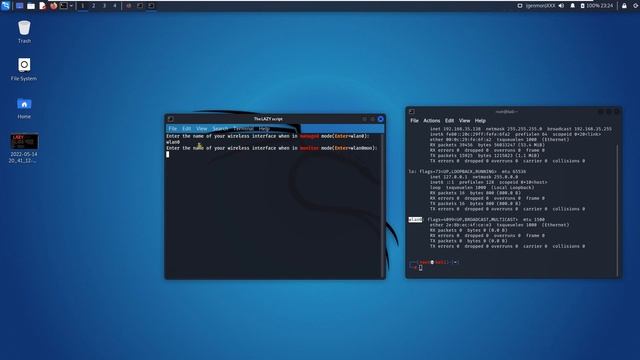Open the Trash desktop icon
Image resolution: width=640 pixels, height=360 pixels.
pyautogui.click(x=24, y=32)
